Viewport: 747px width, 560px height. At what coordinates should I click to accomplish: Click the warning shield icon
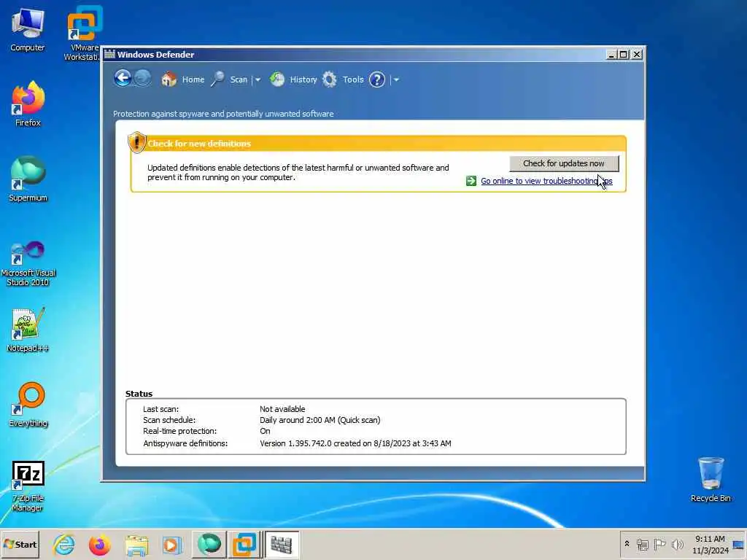pyautogui.click(x=136, y=142)
